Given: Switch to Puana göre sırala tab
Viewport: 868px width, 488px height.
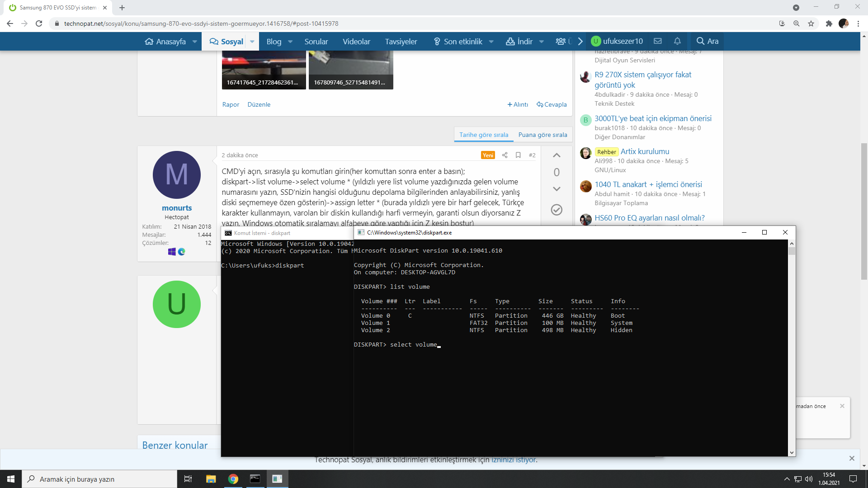Looking at the screenshot, I should pos(542,135).
